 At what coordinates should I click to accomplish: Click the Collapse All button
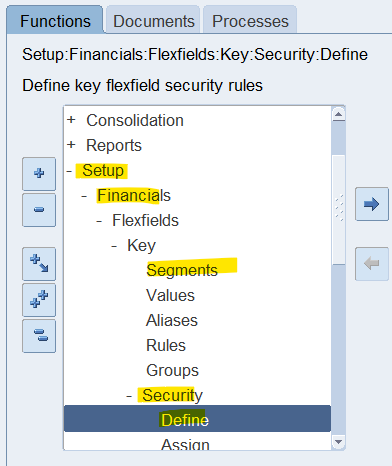(39, 336)
